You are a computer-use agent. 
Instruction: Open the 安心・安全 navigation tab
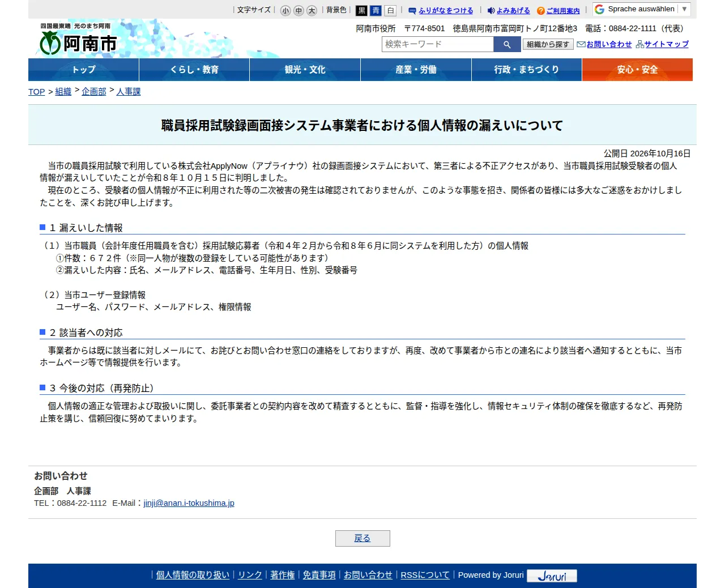tap(637, 70)
